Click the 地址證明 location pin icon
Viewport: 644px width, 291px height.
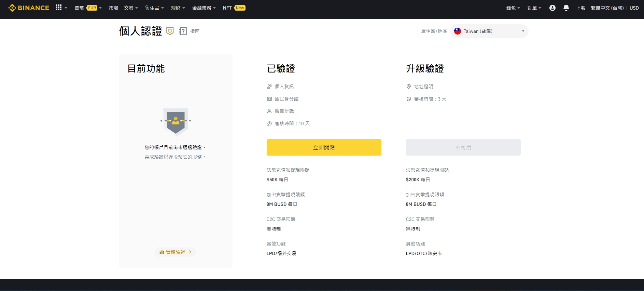(x=409, y=87)
